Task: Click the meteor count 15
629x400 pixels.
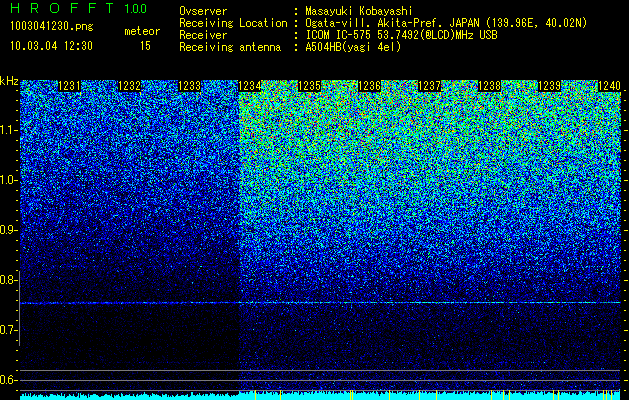Action: click(x=145, y=46)
